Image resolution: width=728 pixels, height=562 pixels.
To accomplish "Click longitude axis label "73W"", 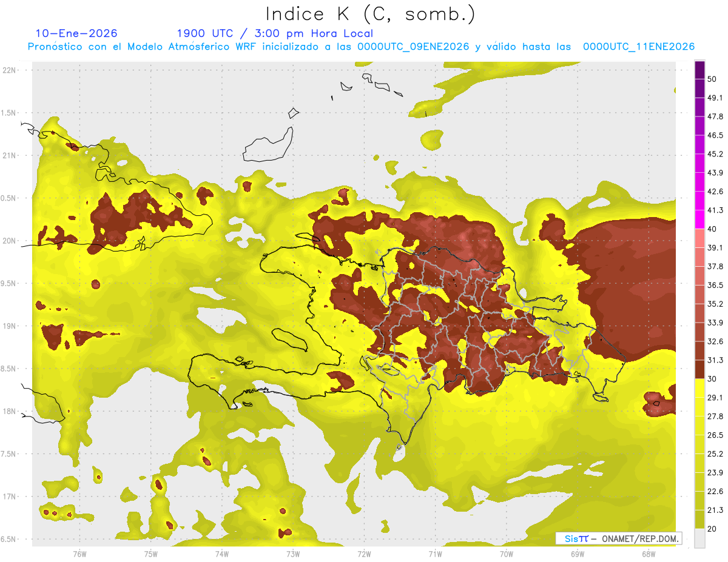I will pos(293,554).
